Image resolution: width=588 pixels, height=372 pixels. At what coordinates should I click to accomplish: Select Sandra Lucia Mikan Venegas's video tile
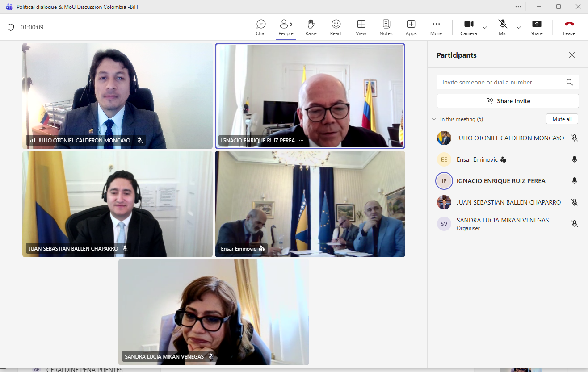click(x=214, y=312)
